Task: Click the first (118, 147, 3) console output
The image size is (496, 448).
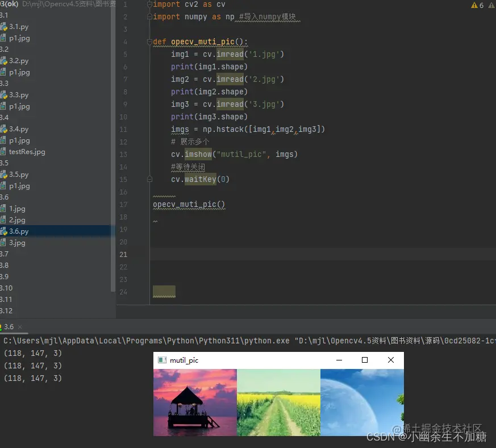Action: tap(32, 353)
